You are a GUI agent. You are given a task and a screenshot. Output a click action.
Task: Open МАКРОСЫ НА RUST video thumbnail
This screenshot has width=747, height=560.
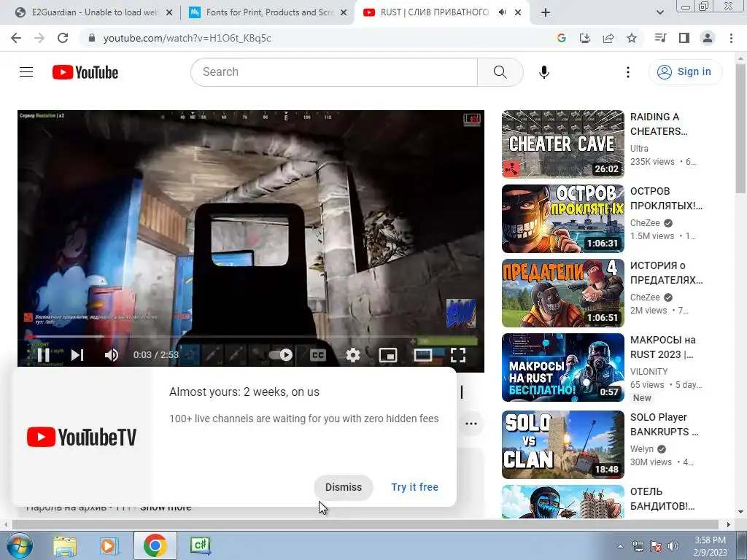point(562,367)
